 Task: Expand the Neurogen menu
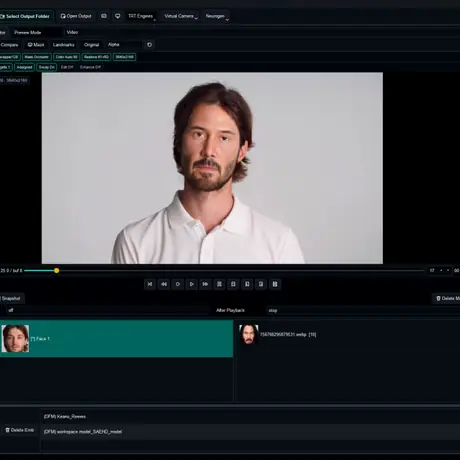point(217,16)
